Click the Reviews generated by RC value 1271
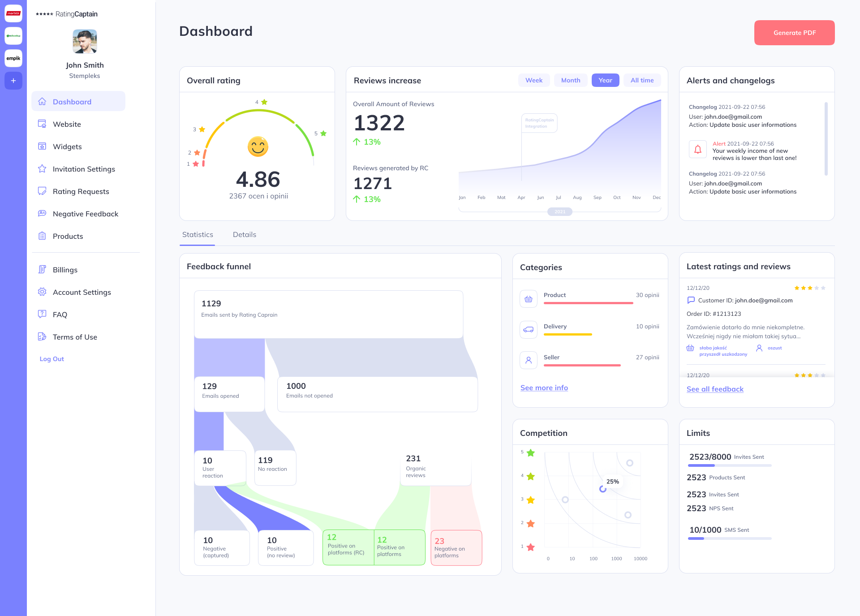860x616 pixels. point(373,184)
